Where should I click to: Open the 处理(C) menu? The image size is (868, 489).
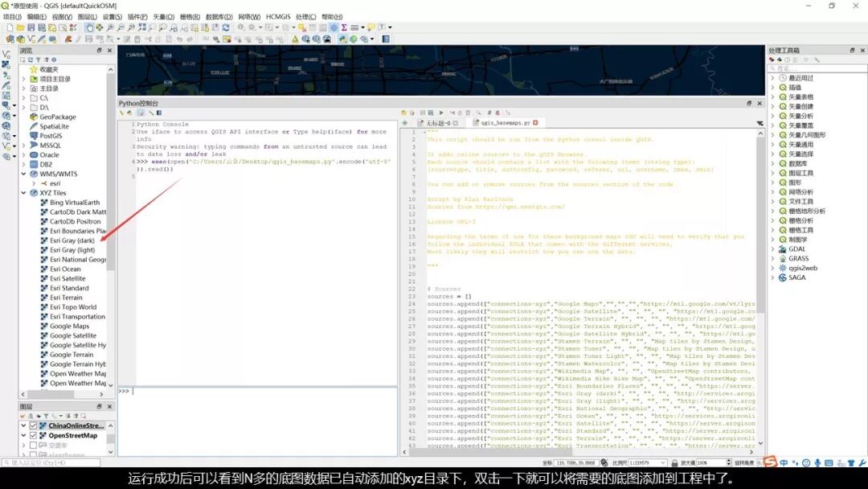(305, 17)
